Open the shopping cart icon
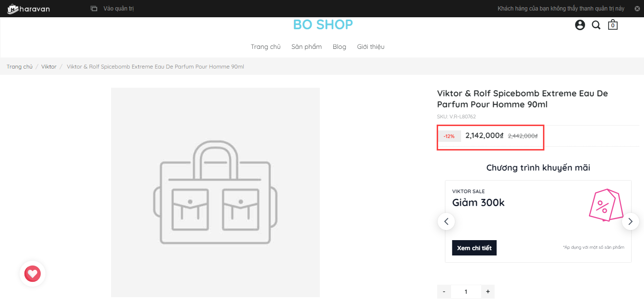Image resolution: width=644 pixels, height=301 pixels. pos(612,25)
